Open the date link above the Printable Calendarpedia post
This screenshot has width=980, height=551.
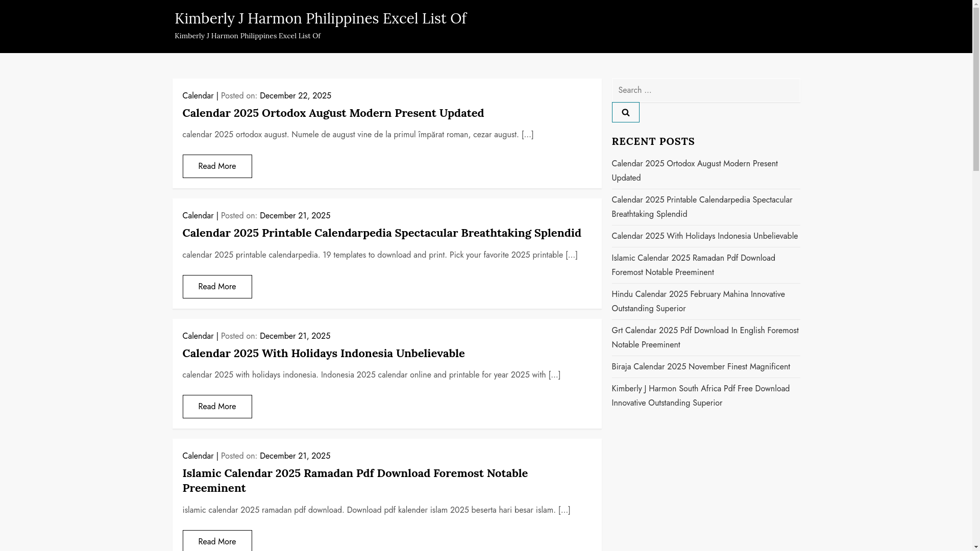[295, 215]
